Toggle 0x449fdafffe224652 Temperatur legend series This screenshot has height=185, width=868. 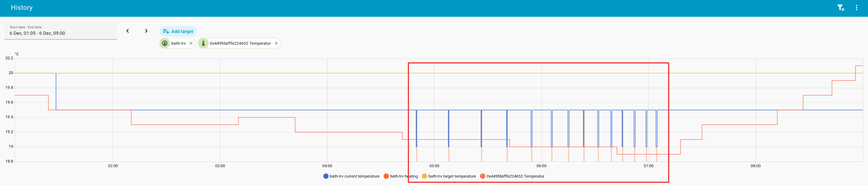coord(515,176)
